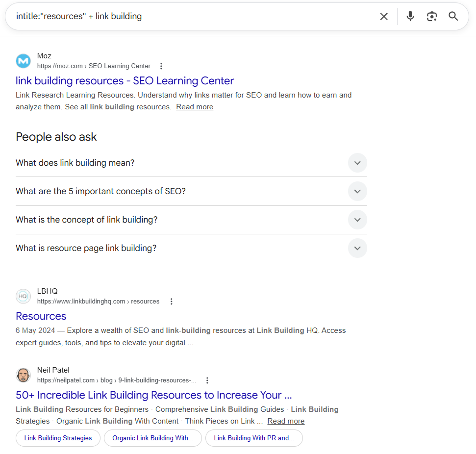The height and width of the screenshot is (454, 476).
Task: Click the voice search microphone icon
Action: pos(410,16)
